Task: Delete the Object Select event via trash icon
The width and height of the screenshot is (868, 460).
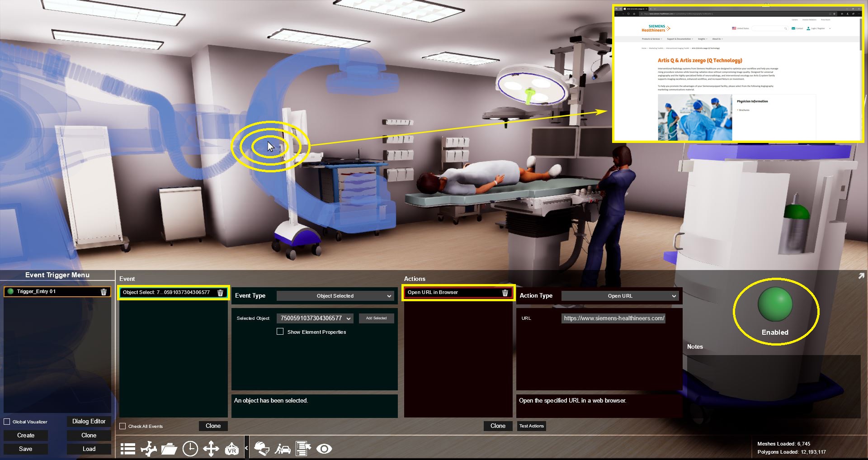Action: 220,293
